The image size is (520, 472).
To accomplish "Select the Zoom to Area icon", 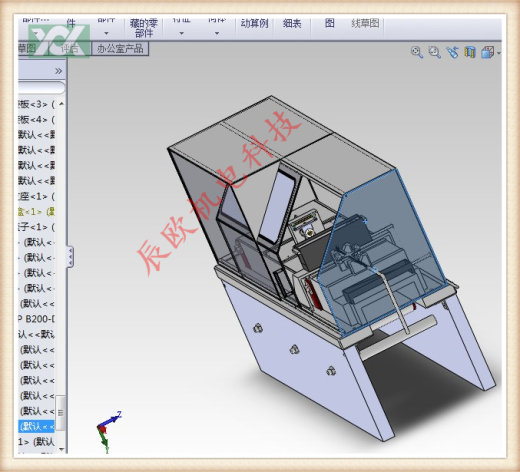I will coord(434,52).
